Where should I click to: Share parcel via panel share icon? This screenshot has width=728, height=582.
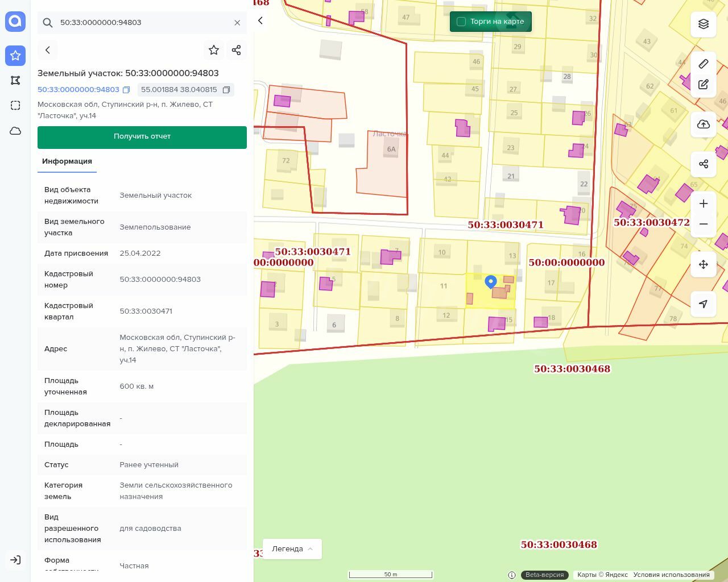coord(237,50)
